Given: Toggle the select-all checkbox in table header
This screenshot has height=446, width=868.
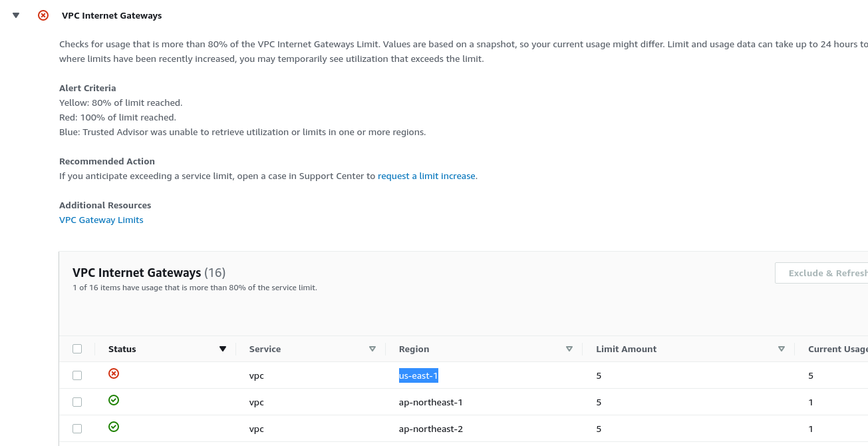Looking at the screenshot, I should coord(77,349).
